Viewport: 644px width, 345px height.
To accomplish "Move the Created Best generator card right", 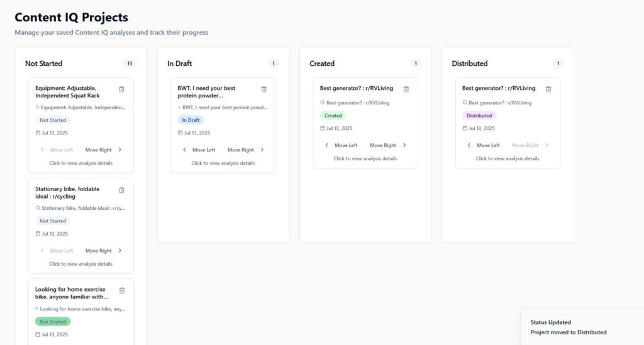I will (x=387, y=145).
